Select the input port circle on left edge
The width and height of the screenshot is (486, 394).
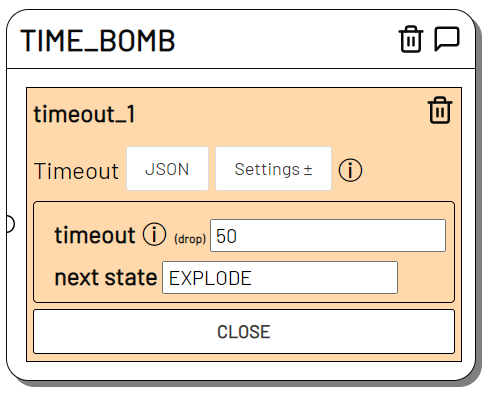(x=9, y=224)
